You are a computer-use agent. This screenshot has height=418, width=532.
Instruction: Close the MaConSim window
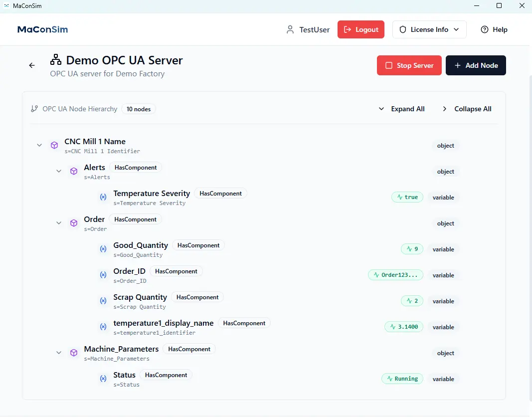522,6
